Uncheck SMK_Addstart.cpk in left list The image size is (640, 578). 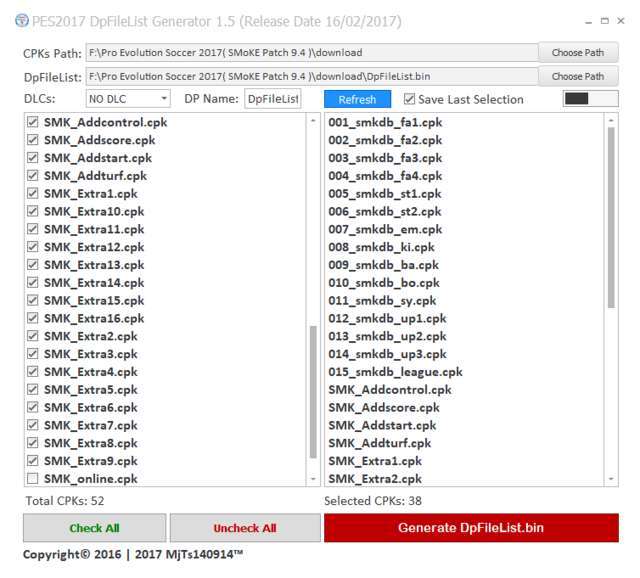[33, 158]
